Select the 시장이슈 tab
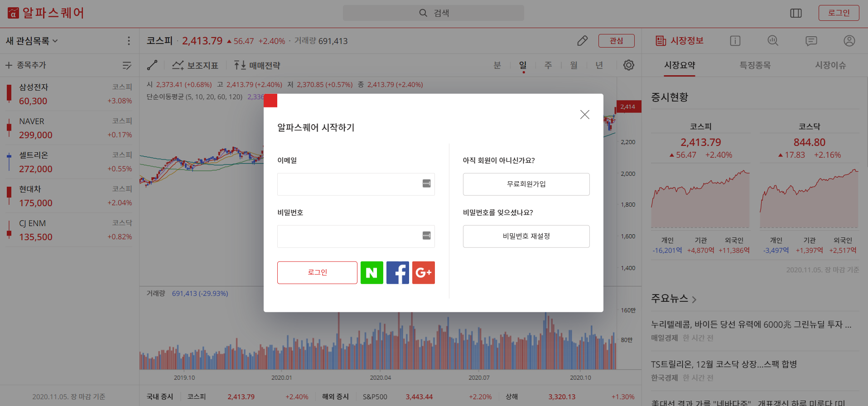868x406 pixels. point(830,65)
